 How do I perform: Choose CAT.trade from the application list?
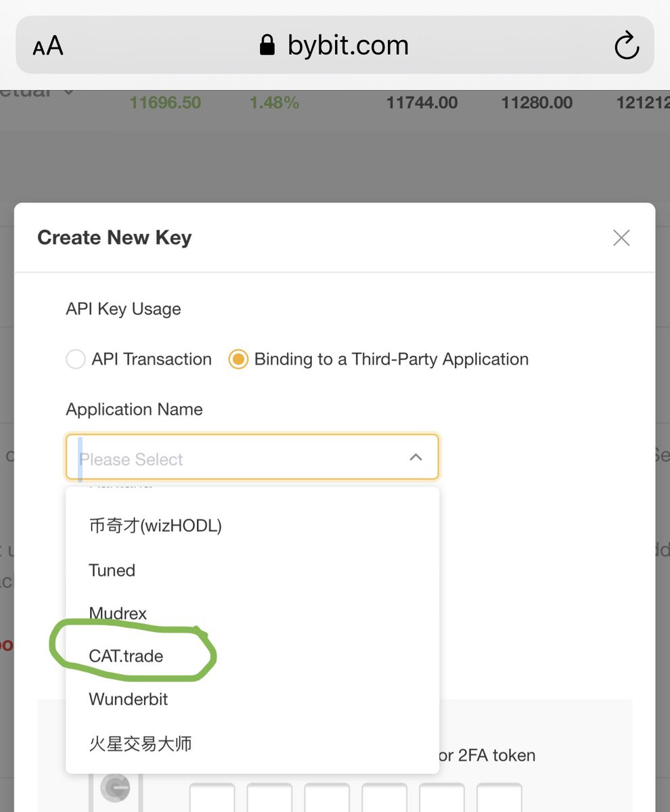click(252, 656)
